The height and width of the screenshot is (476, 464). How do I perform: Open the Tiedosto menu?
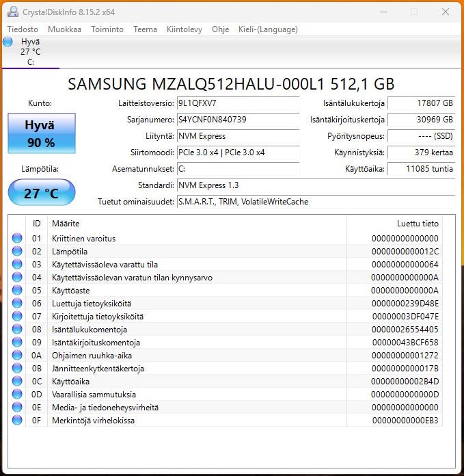[x=23, y=29]
